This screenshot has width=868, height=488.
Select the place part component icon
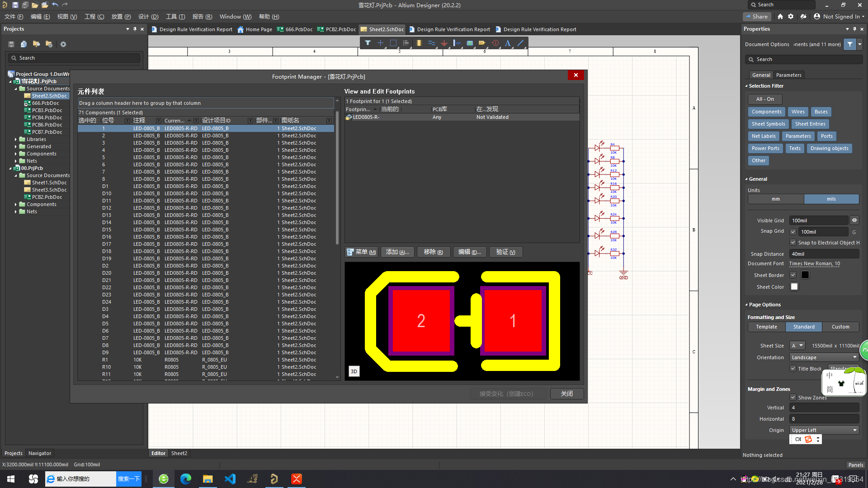point(419,43)
